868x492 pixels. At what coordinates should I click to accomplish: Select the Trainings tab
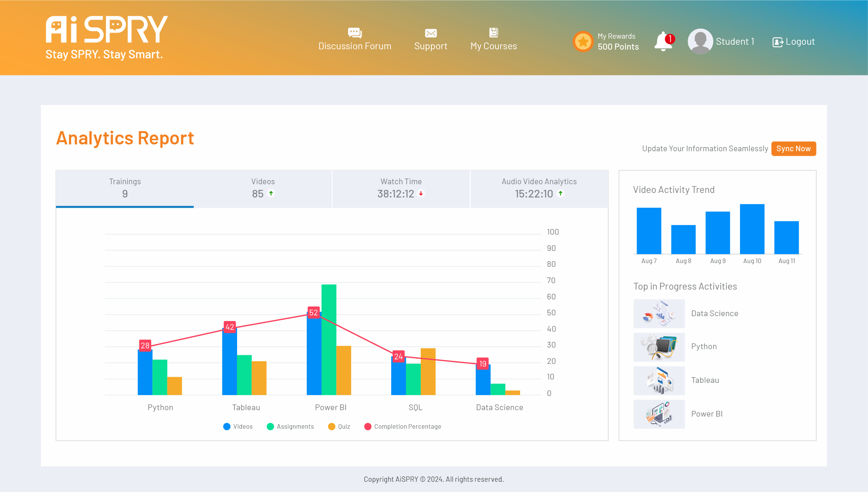pyautogui.click(x=125, y=188)
